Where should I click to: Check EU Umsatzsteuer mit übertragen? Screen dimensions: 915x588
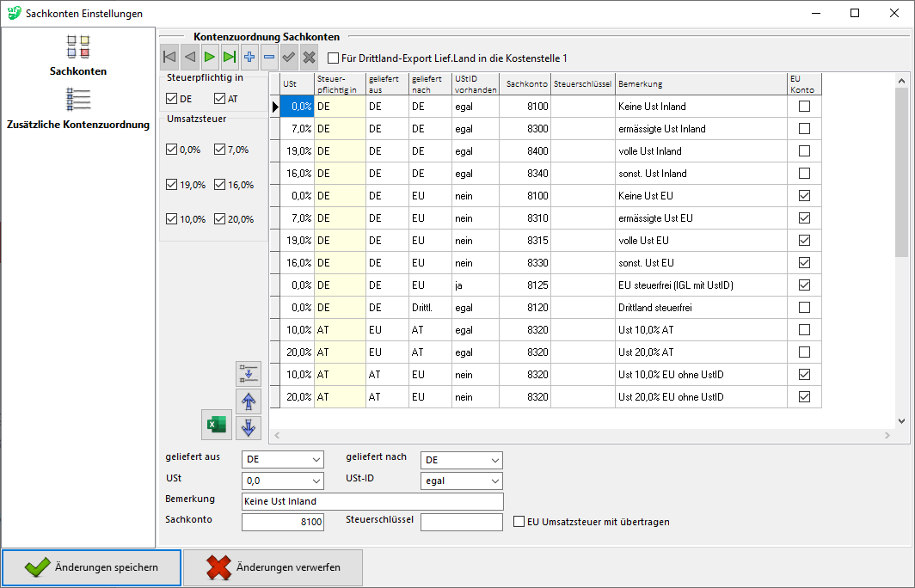point(519,522)
